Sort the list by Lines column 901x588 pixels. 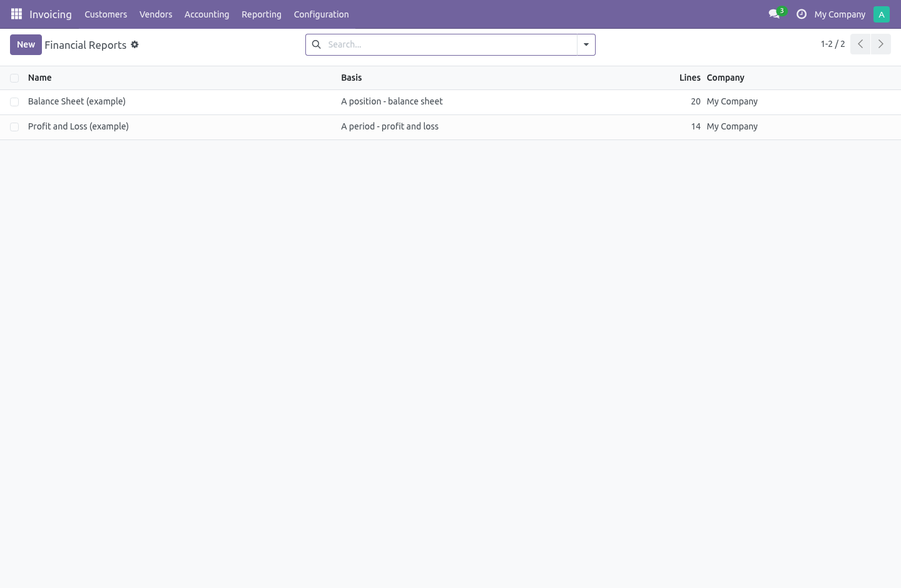[x=690, y=78]
